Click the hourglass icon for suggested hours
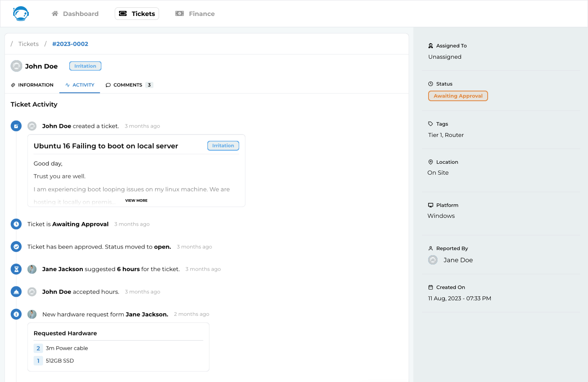 (16, 269)
